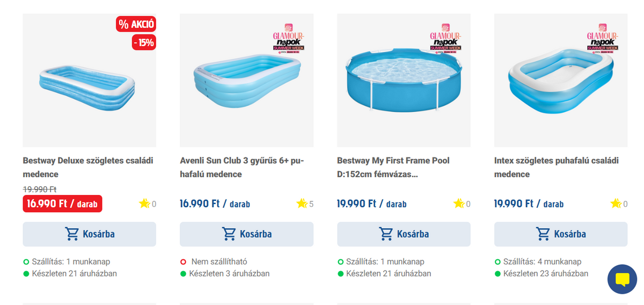Screen dimensions: 644x305
Task: Open Avenli Sun Club 3 gyűrűs title link
Action: pos(242,168)
